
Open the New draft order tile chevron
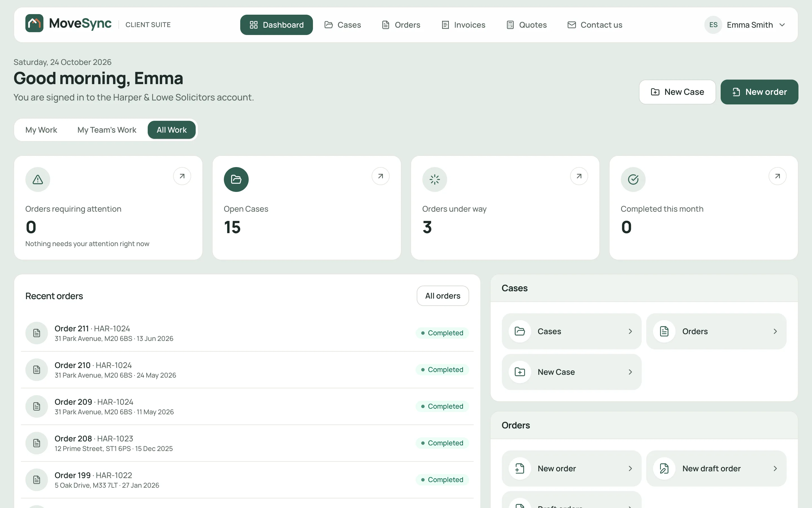tap(775, 468)
